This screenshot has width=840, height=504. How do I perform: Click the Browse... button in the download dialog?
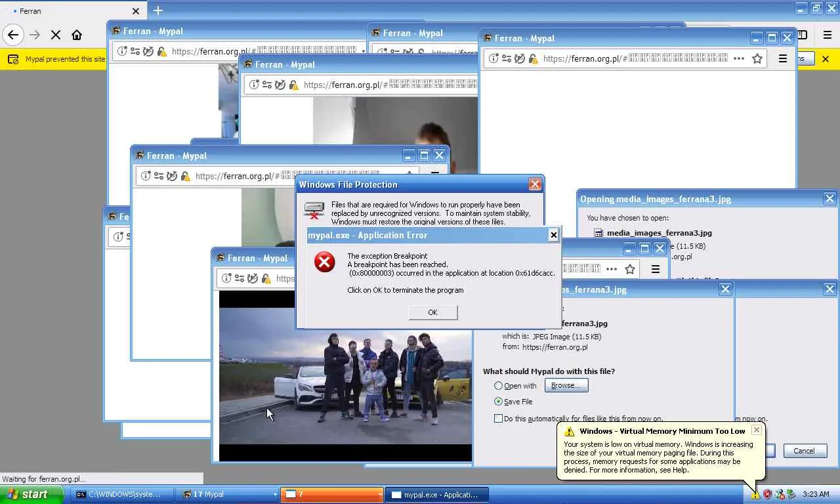pyautogui.click(x=566, y=385)
